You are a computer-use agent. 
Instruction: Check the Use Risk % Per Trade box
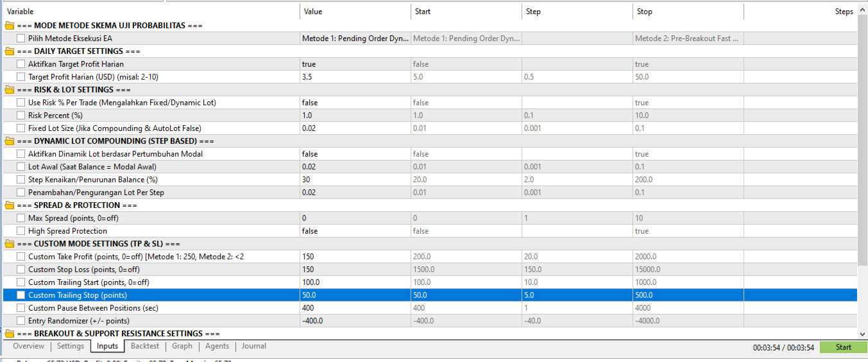(x=21, y=103)
